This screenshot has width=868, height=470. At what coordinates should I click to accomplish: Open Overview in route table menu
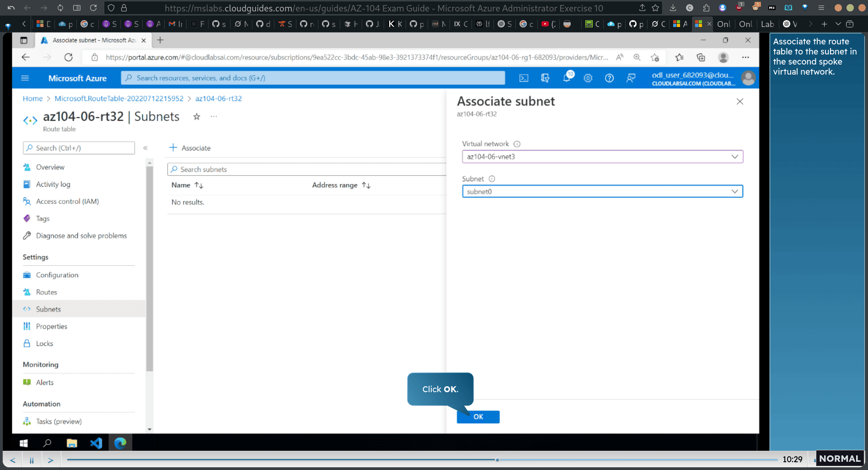coord(50,167)
